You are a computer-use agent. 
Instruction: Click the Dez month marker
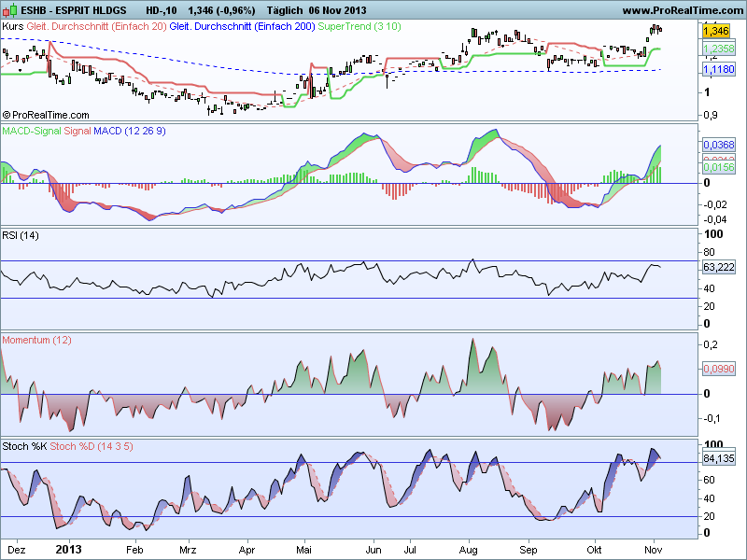pyautogui.click(x=17, y=550)
